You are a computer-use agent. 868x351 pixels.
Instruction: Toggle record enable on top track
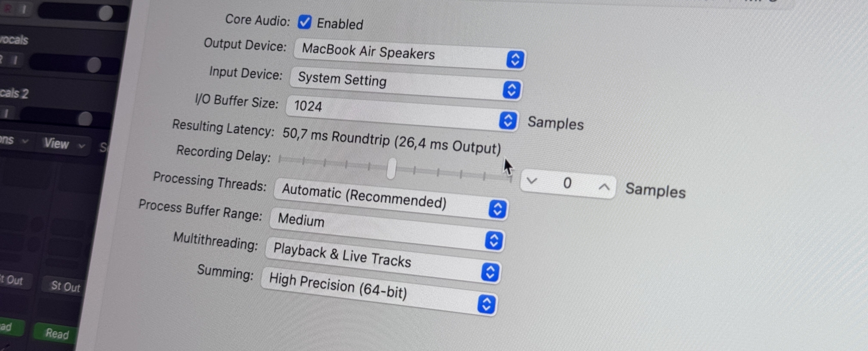click(x=8, y=8)
